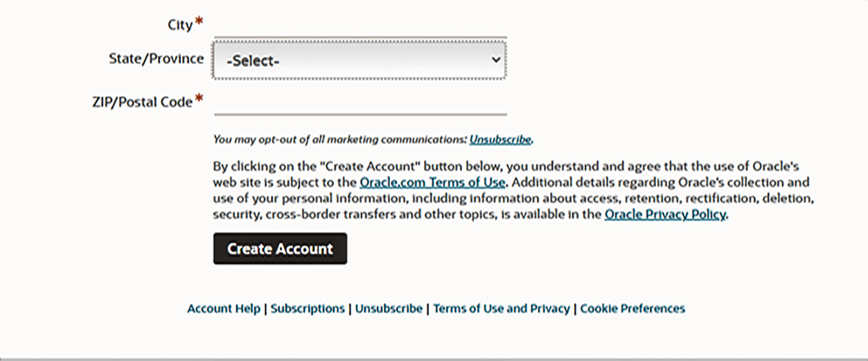Click the required asterisk beside ZIP/Postal Code

point(199,98)
